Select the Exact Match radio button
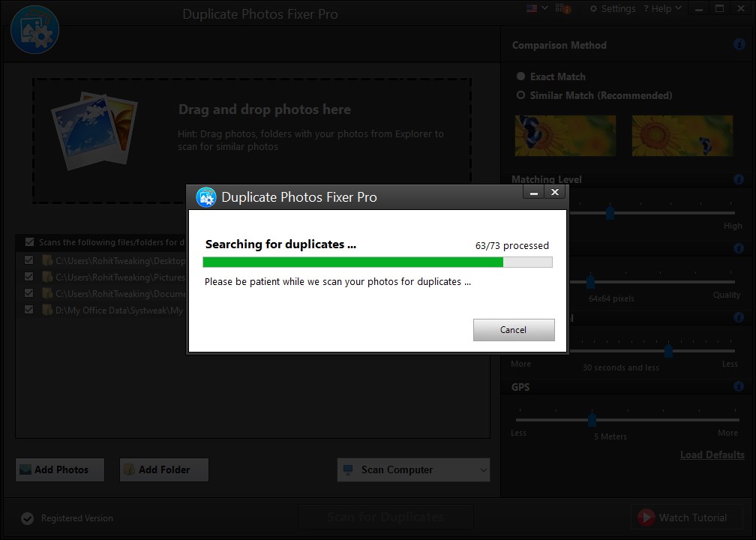This screenshot has height=540, width=756. (521, 76)
